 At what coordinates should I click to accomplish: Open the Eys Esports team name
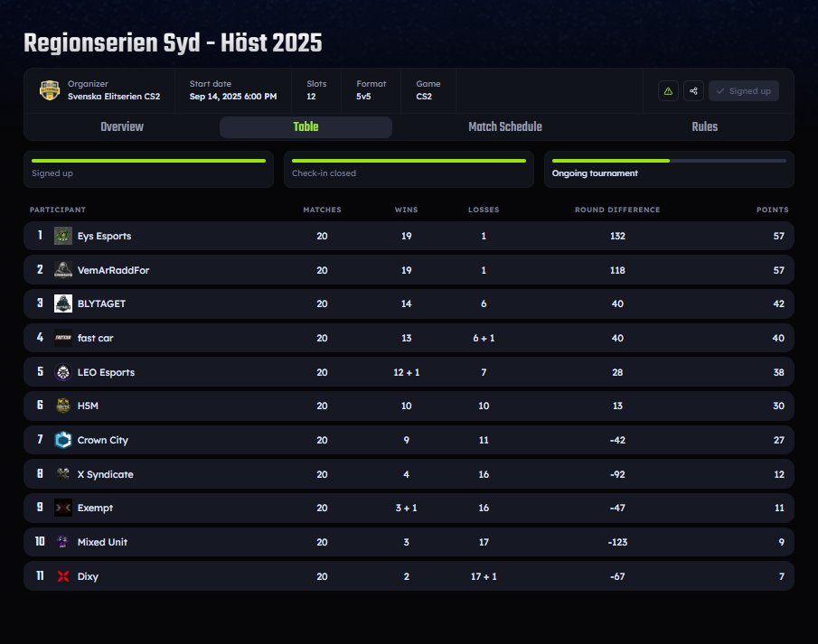click(104, 237)
